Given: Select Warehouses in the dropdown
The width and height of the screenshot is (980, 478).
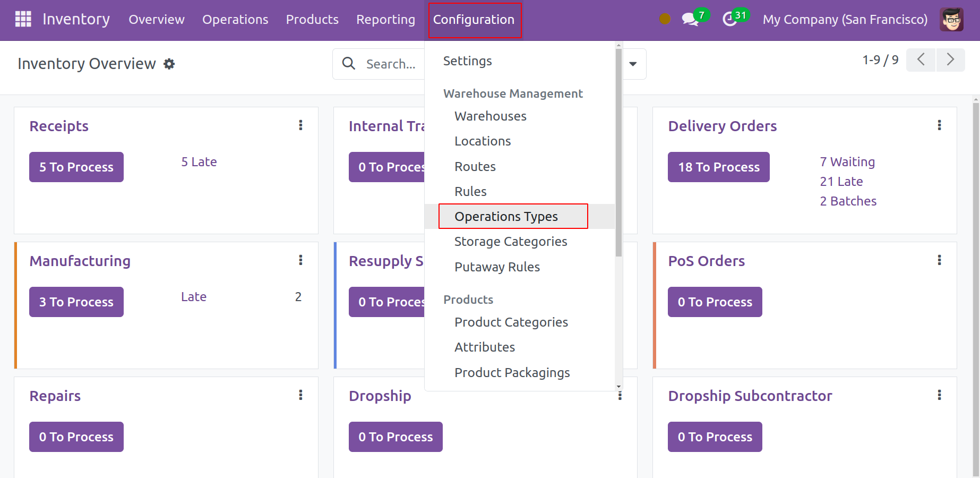Looking at the screenshot, I should pyautogui.click(x=491, y=116).
